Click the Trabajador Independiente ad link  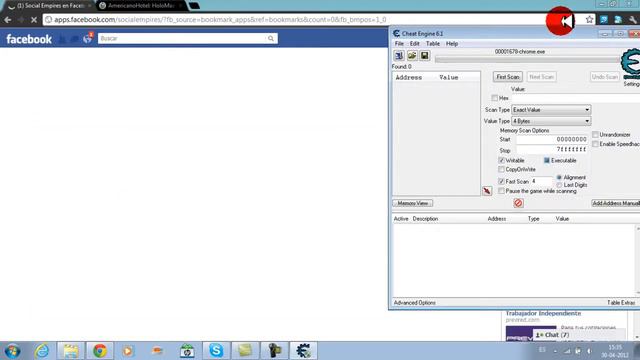tap(543, 313)
